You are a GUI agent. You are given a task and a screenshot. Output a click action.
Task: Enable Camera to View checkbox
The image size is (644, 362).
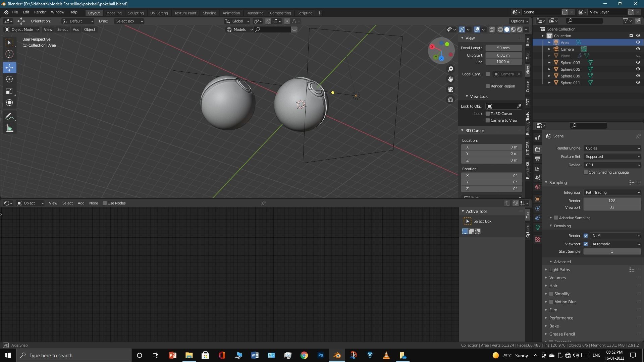pyautogui.click(x=488, y=120)
